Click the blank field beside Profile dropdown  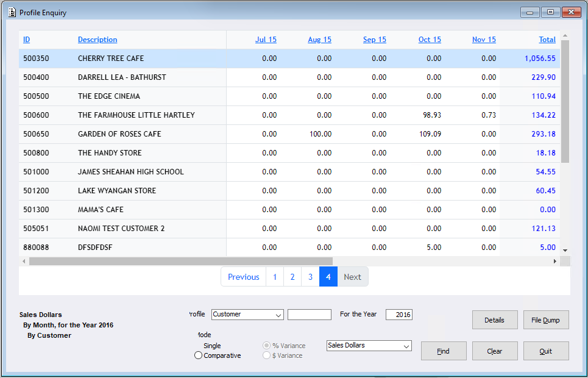pyautogui.click(x=310, y=315)
